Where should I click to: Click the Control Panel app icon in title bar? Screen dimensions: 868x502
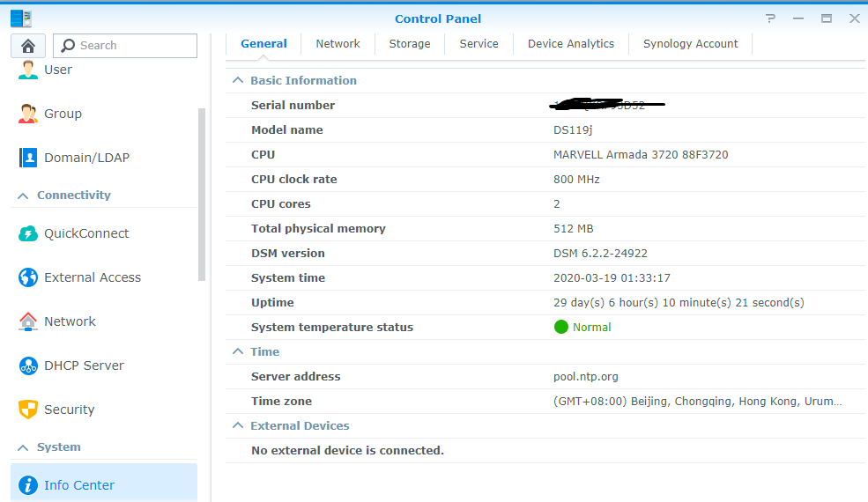pyautogui.click(x=21, y=18)
